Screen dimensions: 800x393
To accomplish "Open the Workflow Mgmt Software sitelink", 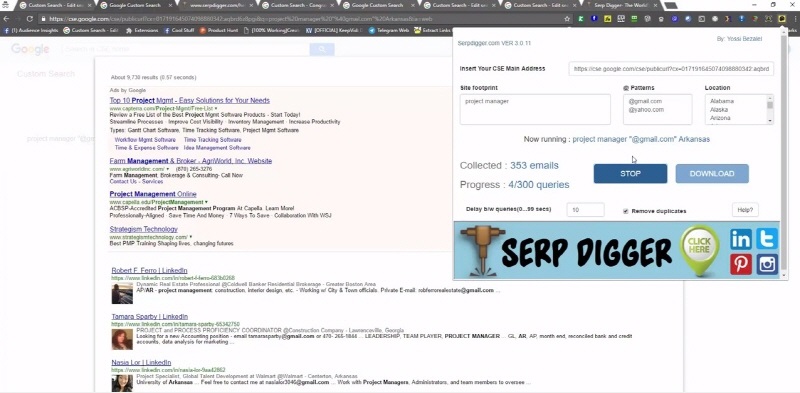I will pyautogui.click(x=145, y=140).
